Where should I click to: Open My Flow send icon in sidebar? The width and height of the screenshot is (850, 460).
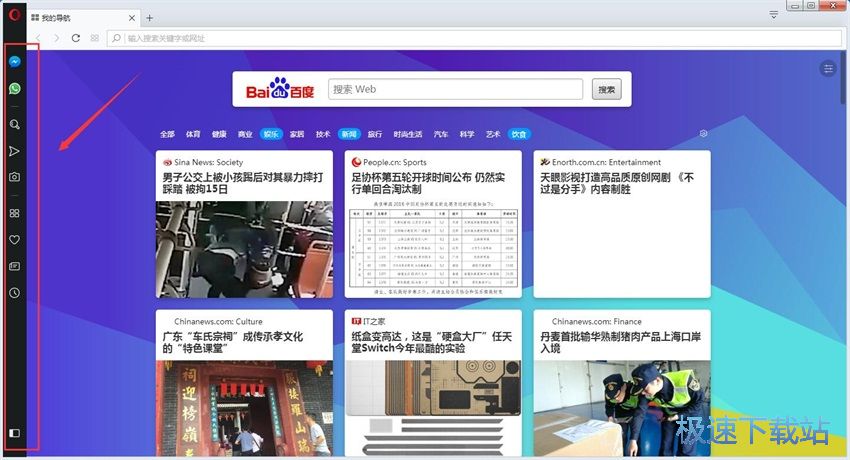pyautogui.click(x=15, y=151)
